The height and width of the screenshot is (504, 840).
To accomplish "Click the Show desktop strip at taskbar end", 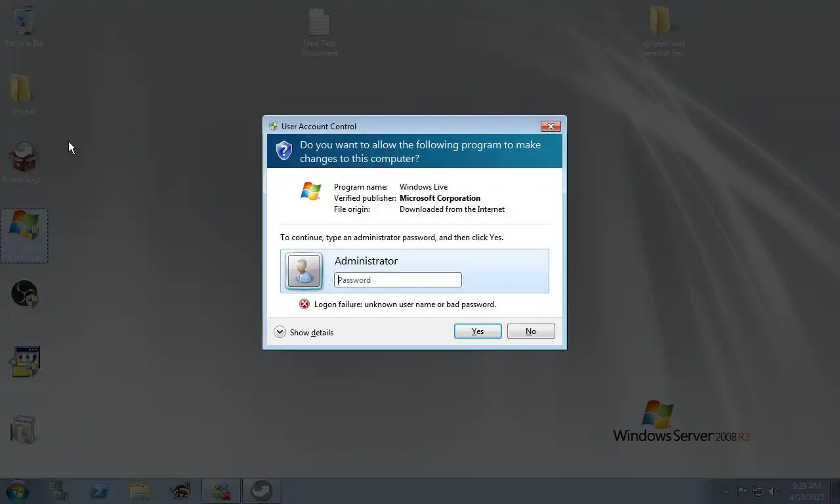I will [835, 491].
